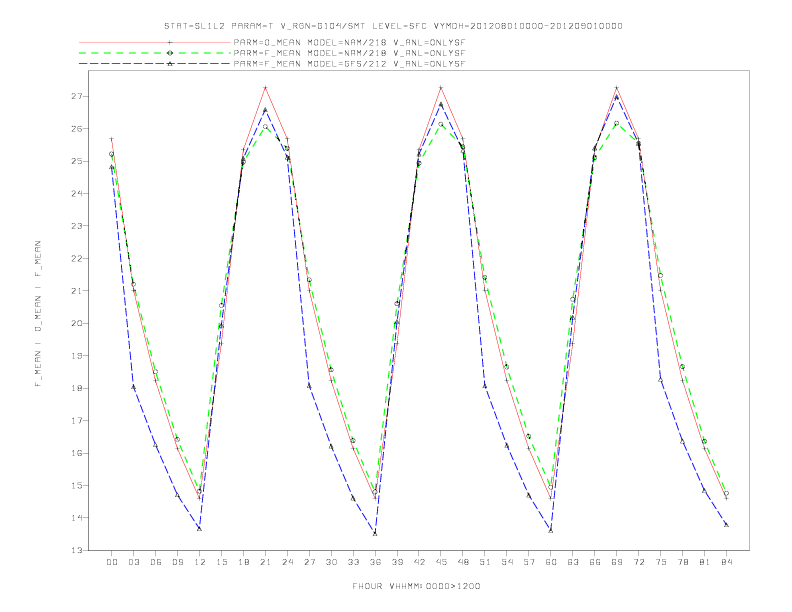Click y-axis tick label 13
Image resolution: width=792 pixels, height=612 pixels.
[x=77, y=550]
